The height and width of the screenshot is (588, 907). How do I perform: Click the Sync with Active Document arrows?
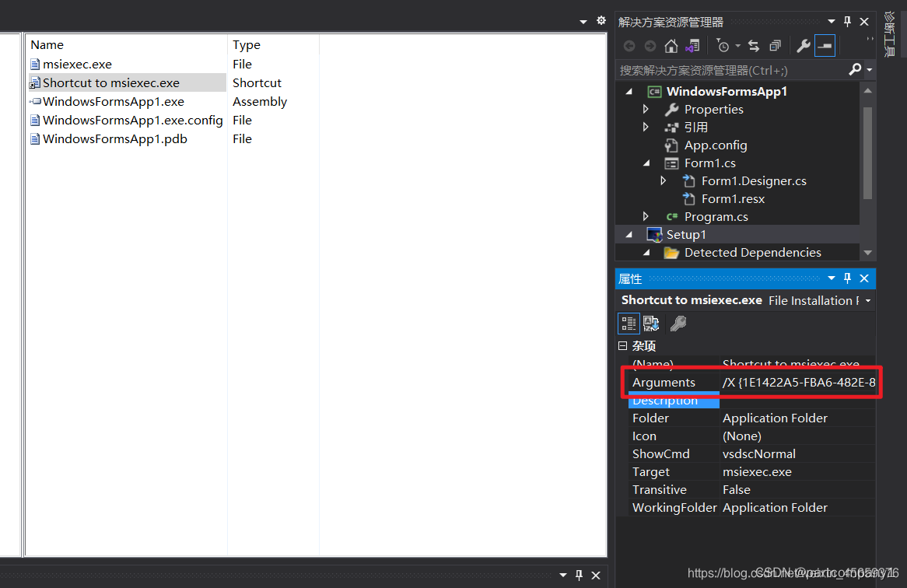[x=754, y=46]
